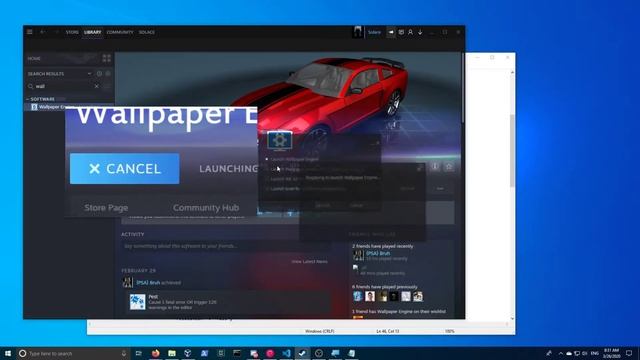Click the favorite star icon
The image size is (640, 360).
(x=449, y=166)
